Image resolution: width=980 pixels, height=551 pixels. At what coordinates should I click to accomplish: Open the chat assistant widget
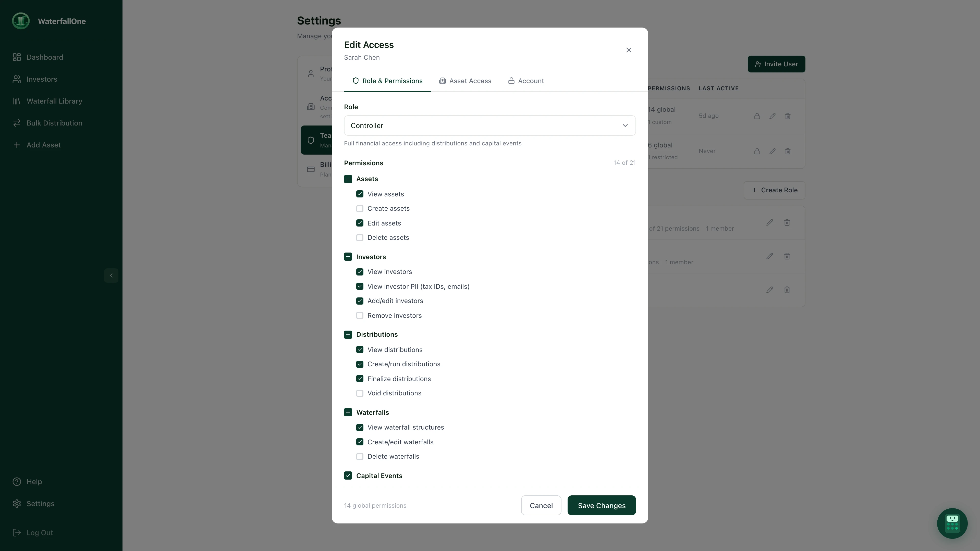pos(952,523)
